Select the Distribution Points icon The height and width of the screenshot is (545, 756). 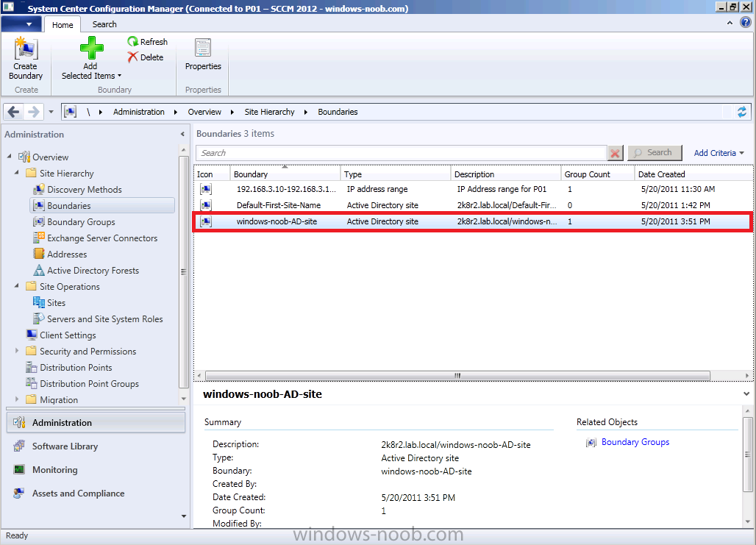(32, 368)
